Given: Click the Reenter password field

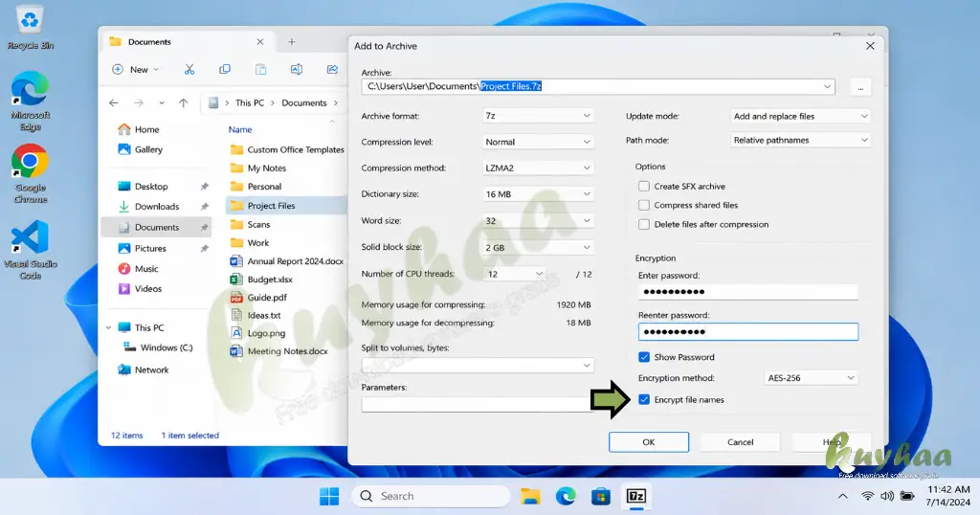Looking at the screenshot, I should (x=748, y=332).
